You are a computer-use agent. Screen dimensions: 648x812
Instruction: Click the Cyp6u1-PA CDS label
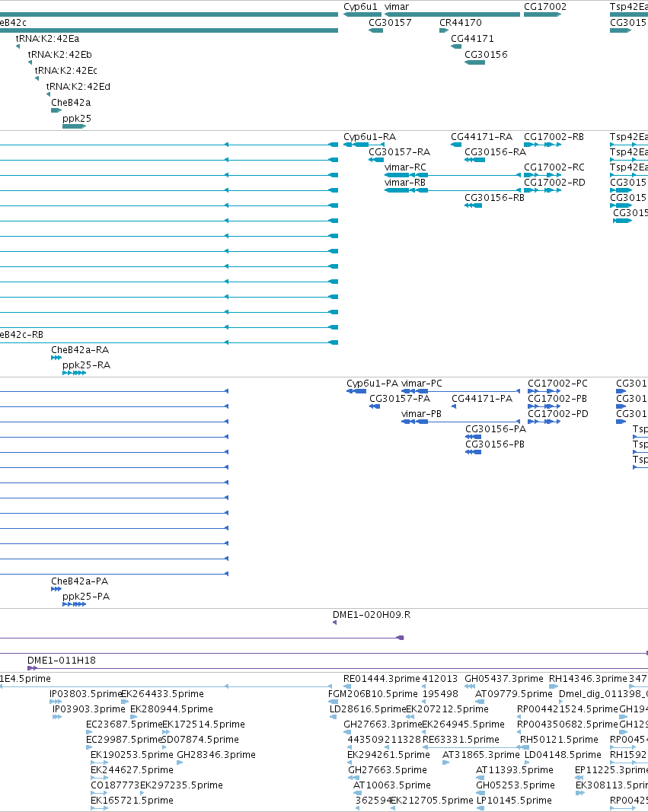click(x=372, y=384)
